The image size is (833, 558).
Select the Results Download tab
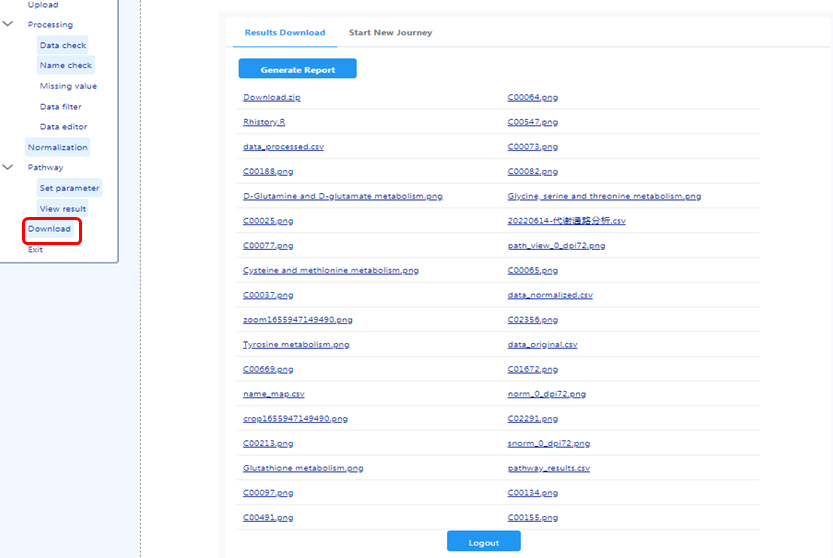285,32
